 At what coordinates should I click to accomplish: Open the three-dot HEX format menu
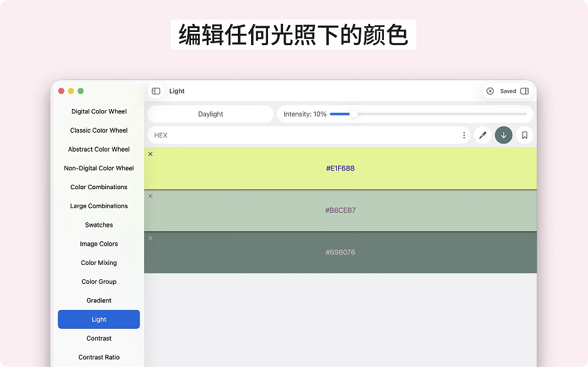click(464, 135)
